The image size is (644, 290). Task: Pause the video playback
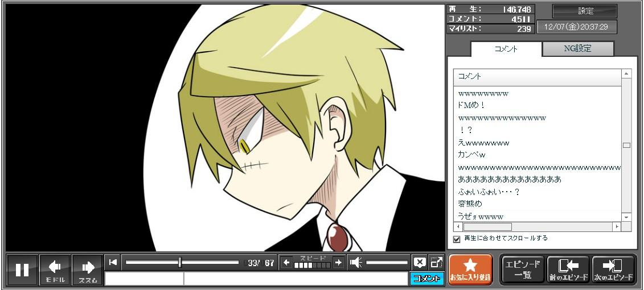22,270
